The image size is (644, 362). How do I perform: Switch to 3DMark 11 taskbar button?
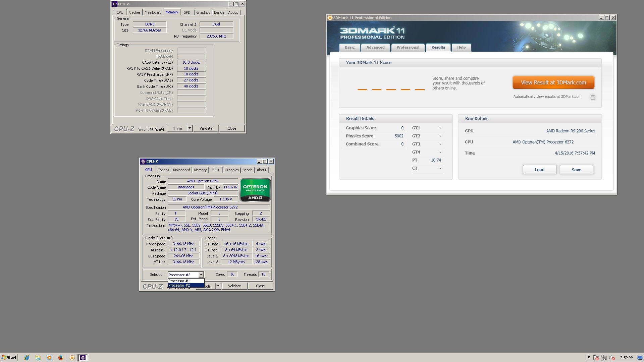point(72,358)
